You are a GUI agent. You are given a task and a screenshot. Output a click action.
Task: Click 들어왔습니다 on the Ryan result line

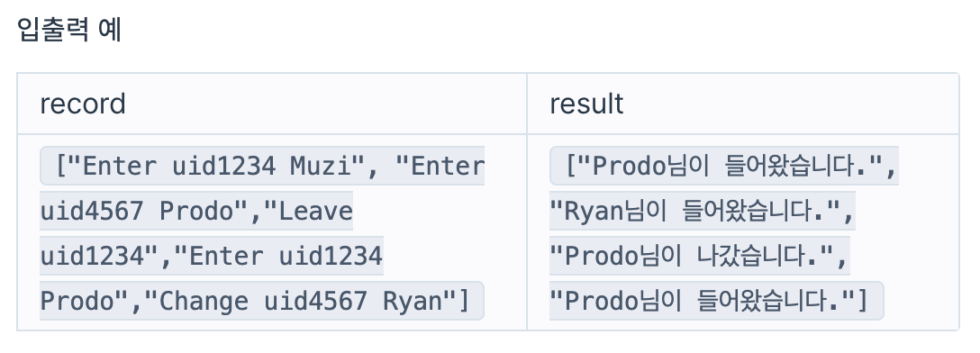point(762,212)
